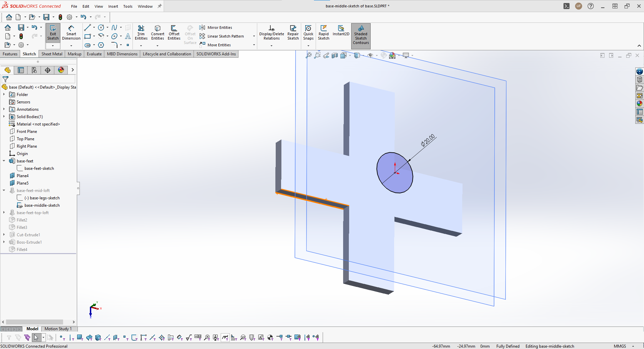Select the Circle sketch tool
The image size is (644, 349).
pyautogui.click(x=101, y=28)
